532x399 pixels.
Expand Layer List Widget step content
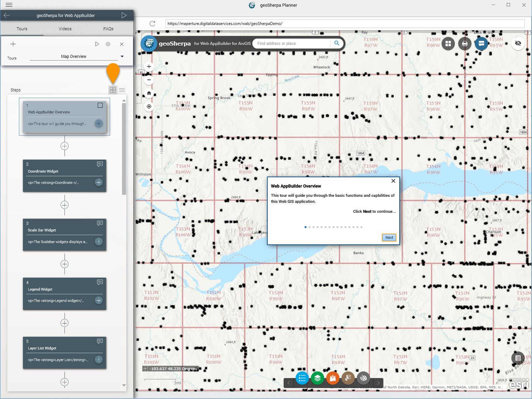[x=99, y=359]
